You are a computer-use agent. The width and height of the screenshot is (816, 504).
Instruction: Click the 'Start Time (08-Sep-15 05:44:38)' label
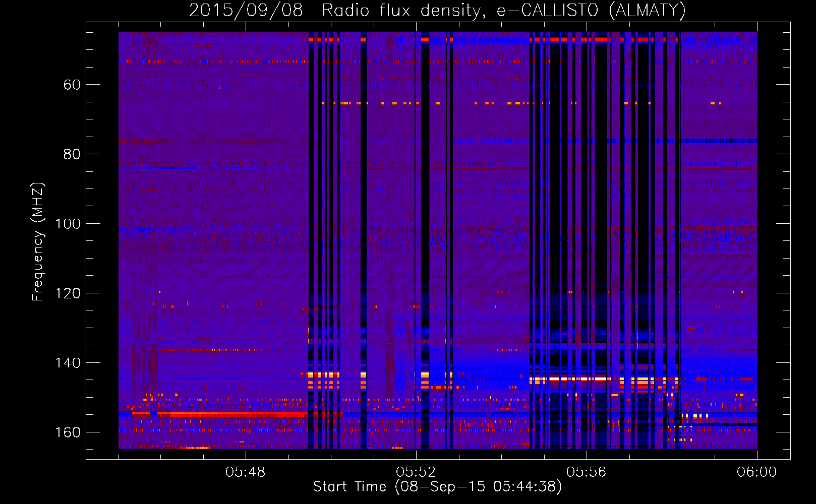437,487
